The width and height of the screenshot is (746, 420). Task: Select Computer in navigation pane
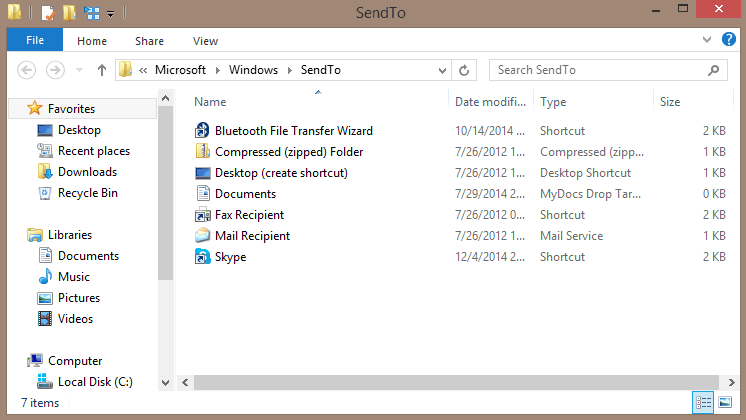[x=75, y=361]
